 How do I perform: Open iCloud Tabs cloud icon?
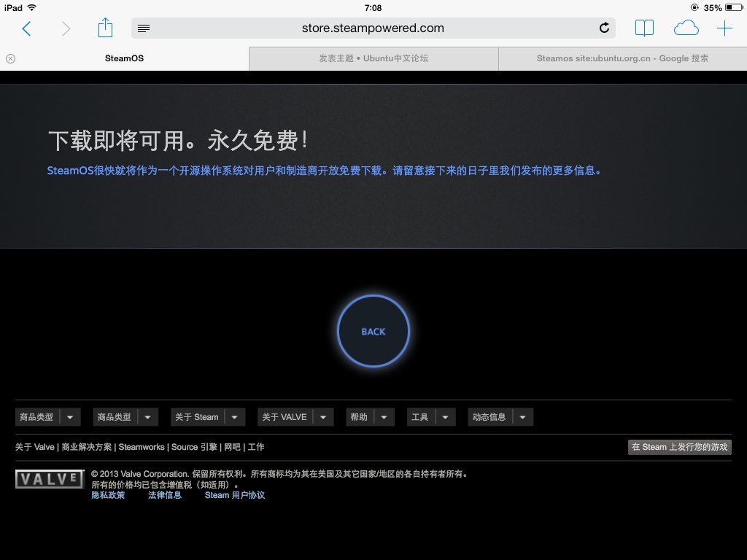click(x=686, y=28)
